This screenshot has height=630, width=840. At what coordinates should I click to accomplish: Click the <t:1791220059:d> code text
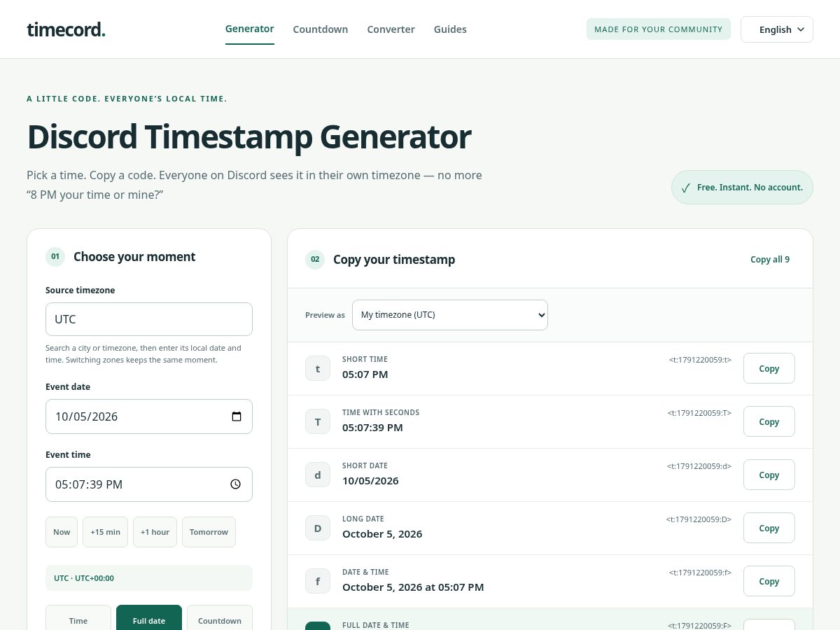click(x=699, y=466)
